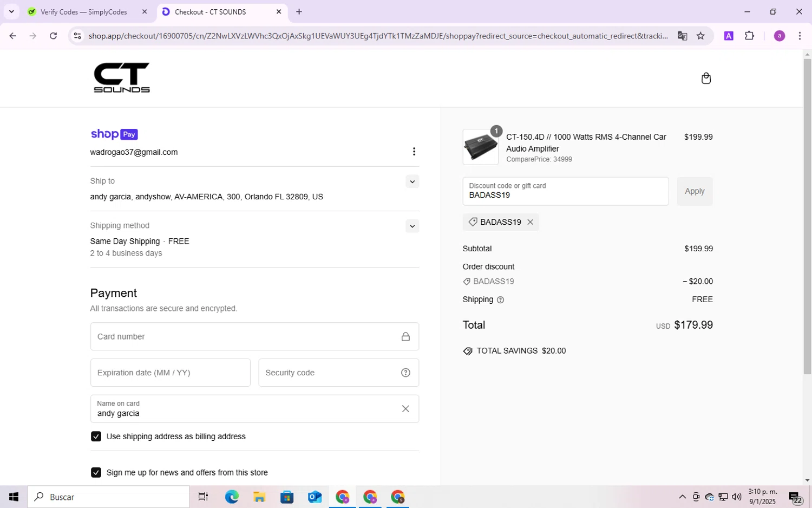Bookmark this page with the star icon
Screen dimensions: 812x508
coord(700,36)
